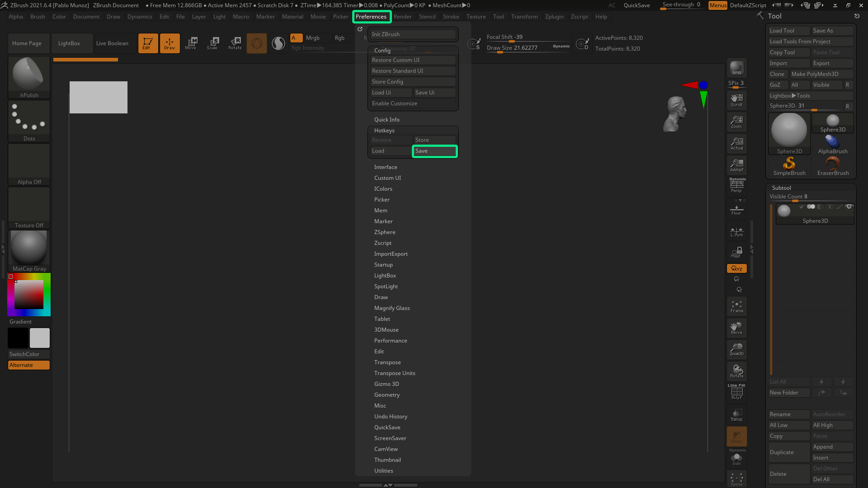Screen dimensions: 868x488
Task: Toggle Ghost transparency mode
Action: coord(736,436)
